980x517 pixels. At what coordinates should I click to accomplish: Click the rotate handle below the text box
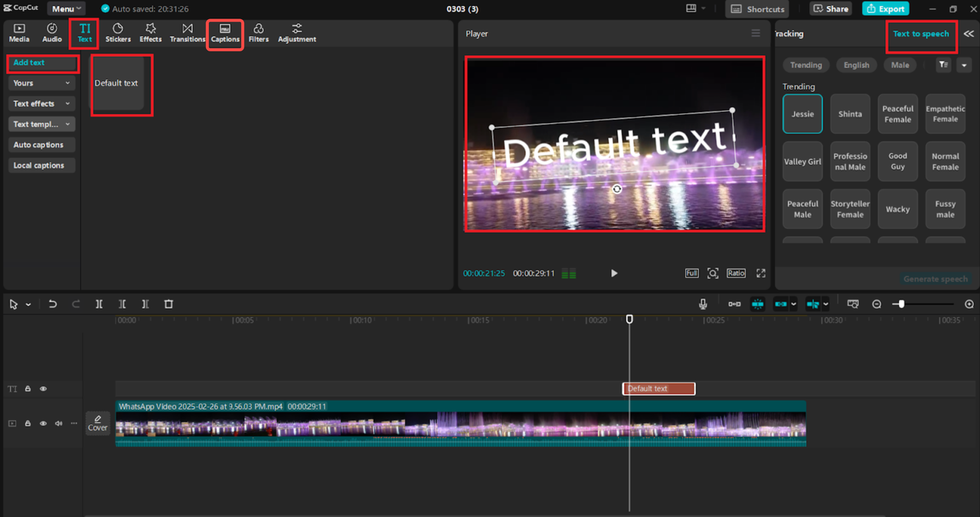(x=617, y=189)
